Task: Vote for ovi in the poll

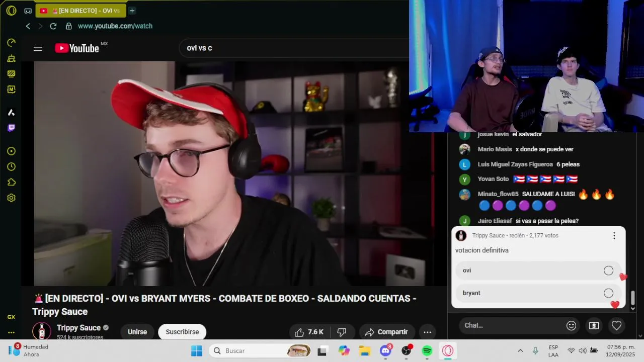Action: (x=538, y=270)
